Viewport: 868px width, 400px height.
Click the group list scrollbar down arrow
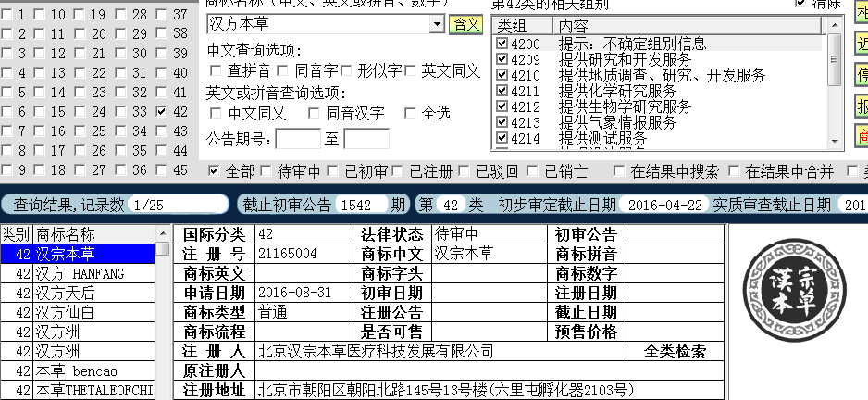[835, 142]
